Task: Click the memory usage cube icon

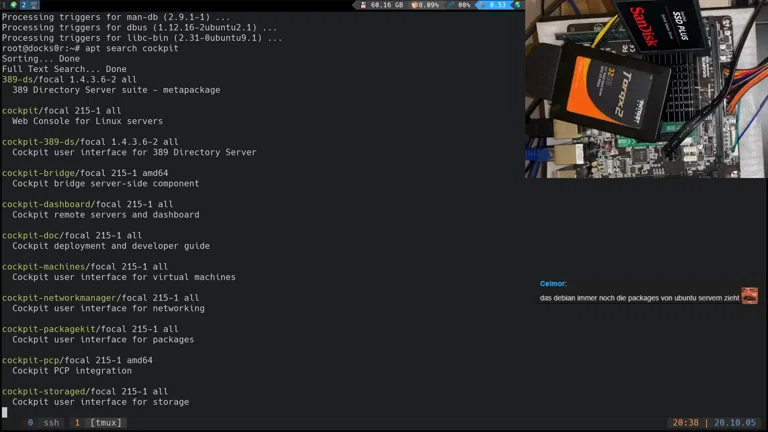Action: [x=414, y=5]
